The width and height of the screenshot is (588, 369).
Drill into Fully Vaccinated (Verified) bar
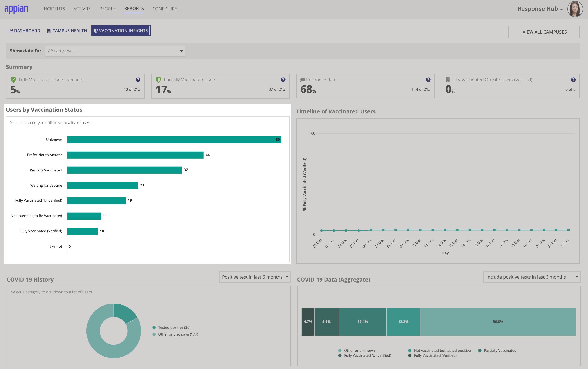[82, 231]
